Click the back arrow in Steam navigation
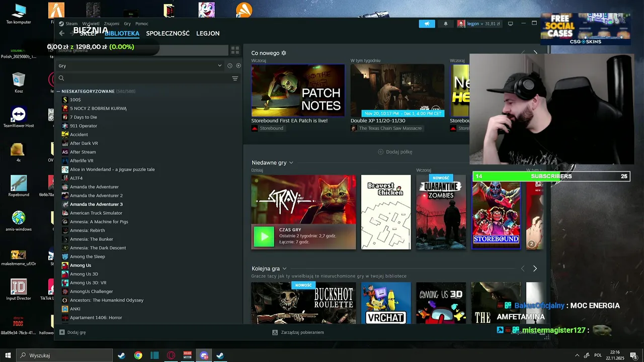 click(61, 33)
